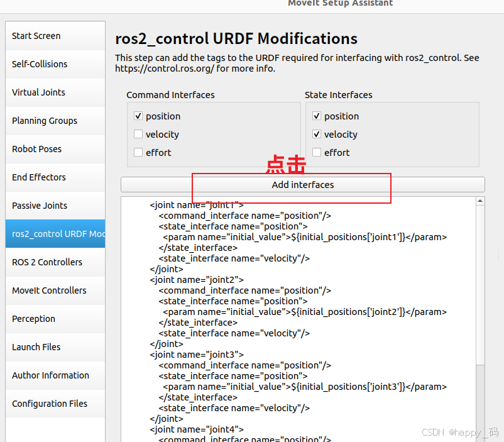The width and height of the screenshot is (504, 442).
Task: Switch to Launch Files step
Action: 55,347
